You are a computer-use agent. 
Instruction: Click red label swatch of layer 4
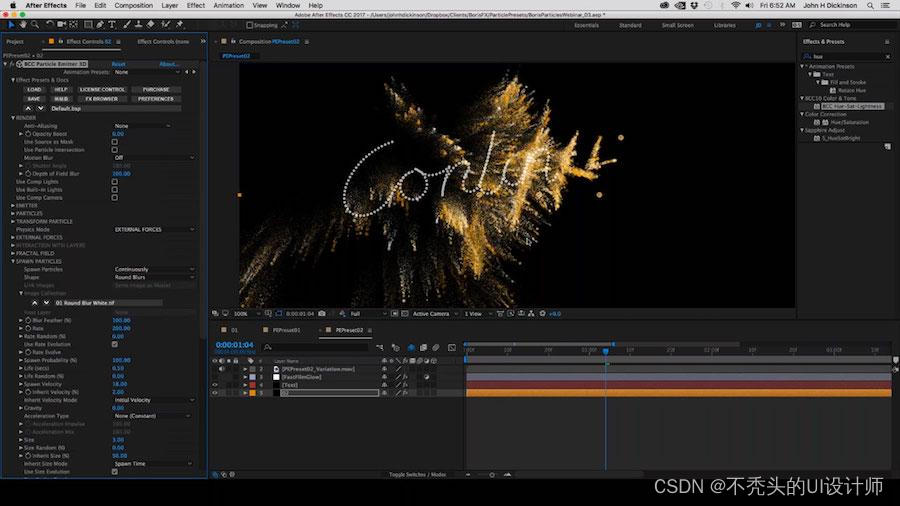pos(253,385)
